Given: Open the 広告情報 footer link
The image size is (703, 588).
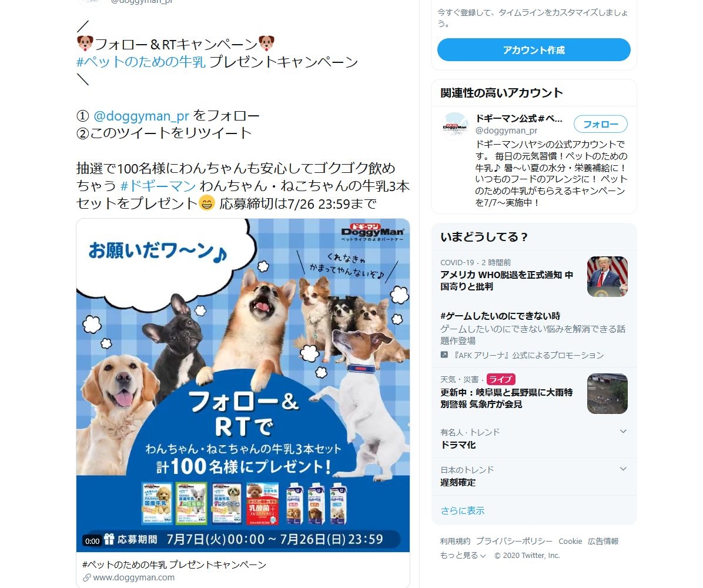Looking at the screenshot, I should (603, 542).
